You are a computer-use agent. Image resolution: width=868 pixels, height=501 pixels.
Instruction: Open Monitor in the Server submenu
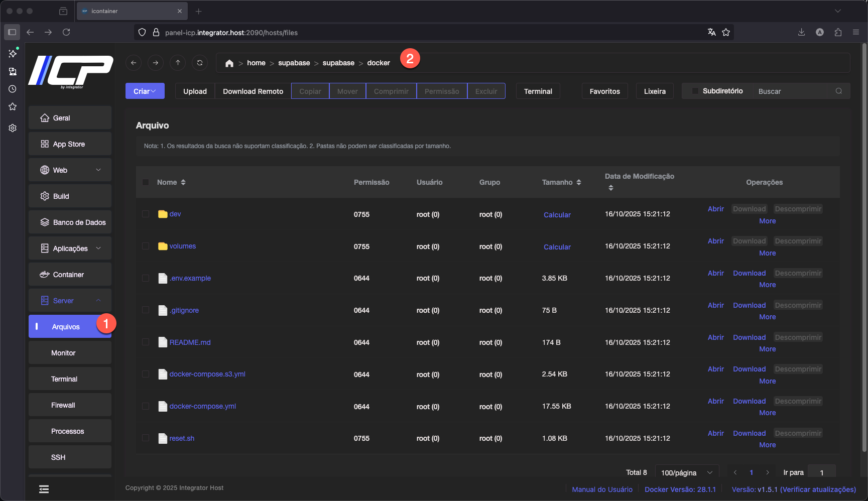(x=63, y=353)
